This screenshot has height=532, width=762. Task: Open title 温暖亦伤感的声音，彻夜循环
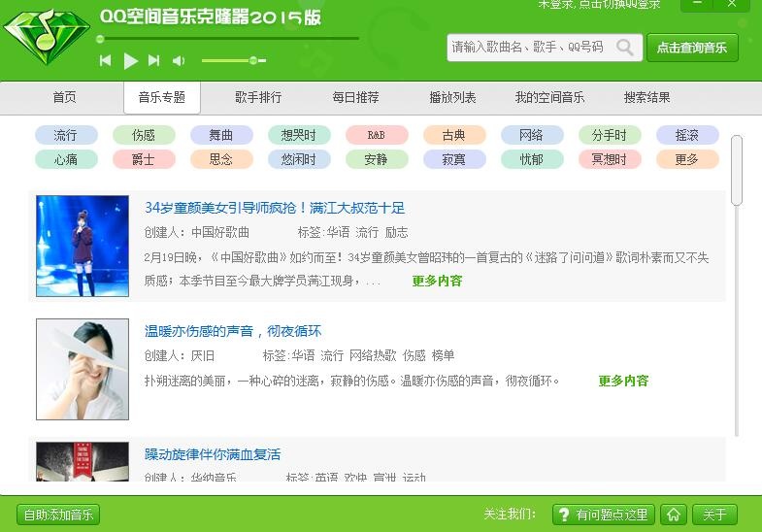[233, 331]
